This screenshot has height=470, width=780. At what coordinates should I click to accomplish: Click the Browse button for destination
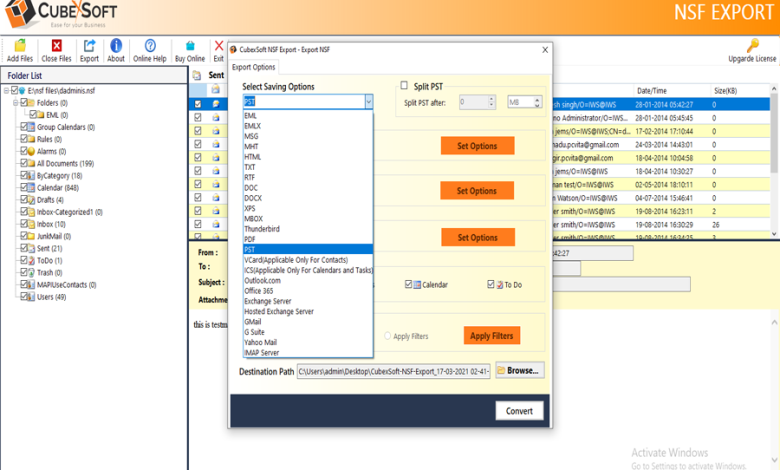pyautogui.click(x=520, y=371)
